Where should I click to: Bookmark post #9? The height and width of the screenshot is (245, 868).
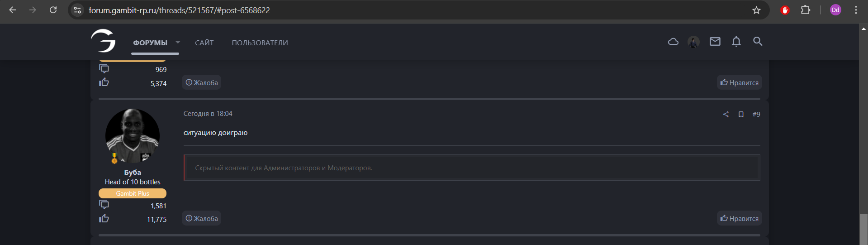tap(741, 114)
